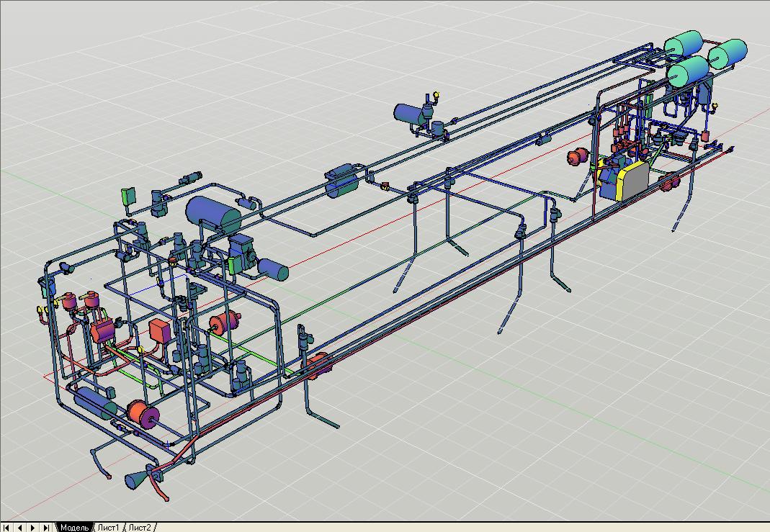The width and height of the screenshot is (770, 532).
Task: Open the Лист1 layout tab
Action: [x=109, y=528]
